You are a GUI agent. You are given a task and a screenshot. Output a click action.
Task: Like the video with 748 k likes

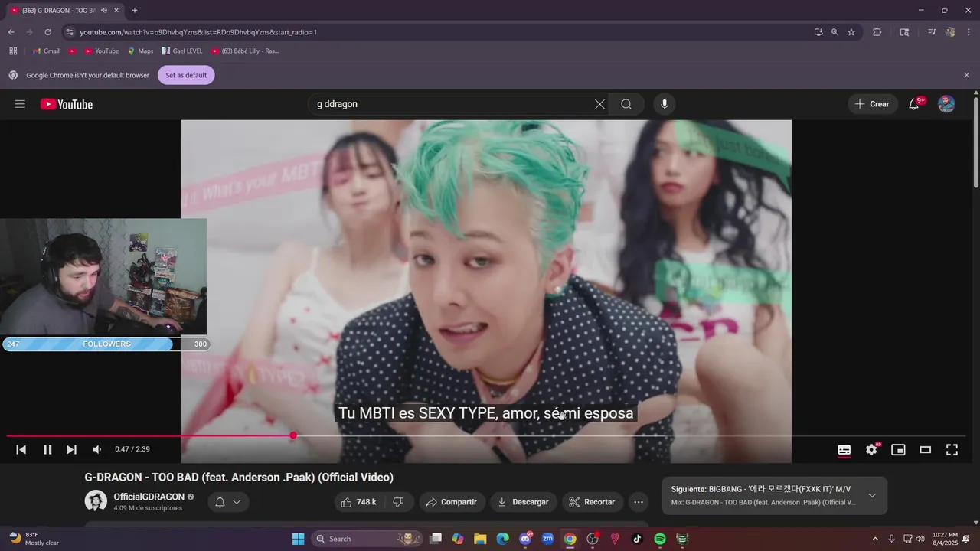click(358, 502)
